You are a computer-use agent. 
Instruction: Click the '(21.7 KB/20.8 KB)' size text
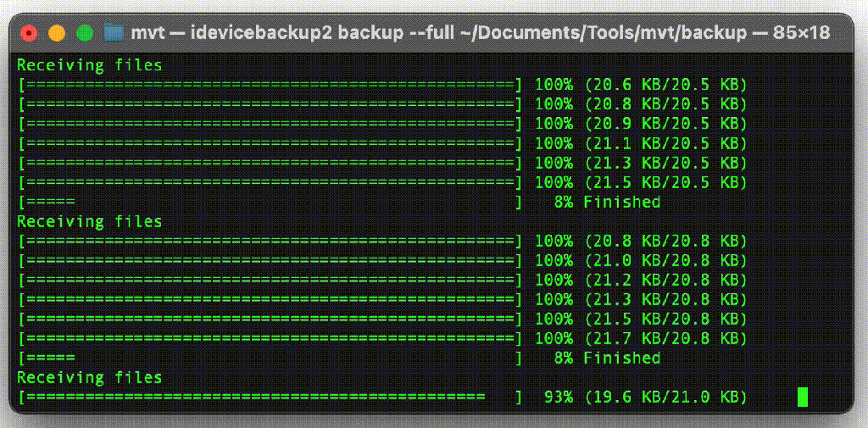tap(665, 338)
